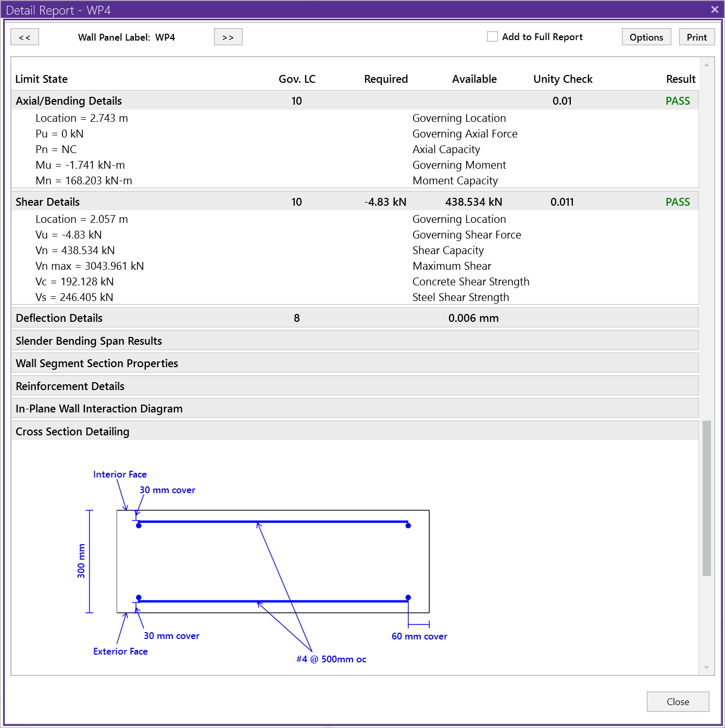Collapse the Shear Details section
This screenshot has height=728, width=725.
pyautogui.click(x=47, y=202)
